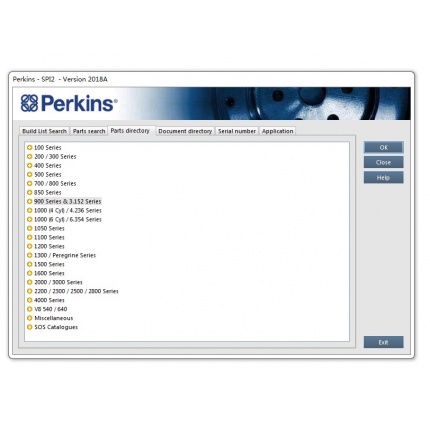Image resolution: width=430 pixels, height=430 pixels.
Task: Click the icon beside 1000 (4 Cyl) / 4.236 Series
Action: point(30,210)
